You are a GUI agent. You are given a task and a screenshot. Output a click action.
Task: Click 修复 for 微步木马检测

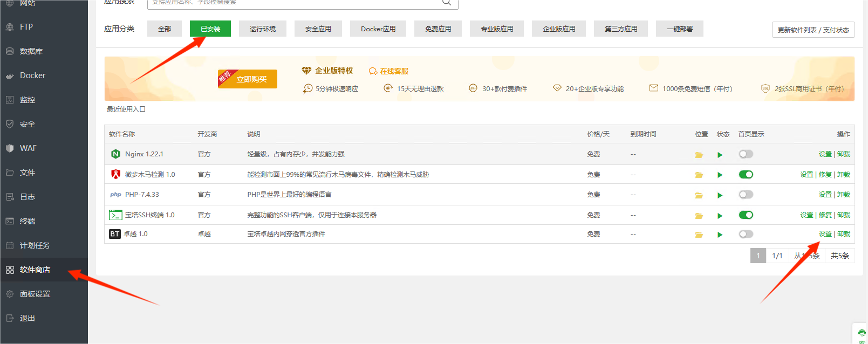(825, 175)
